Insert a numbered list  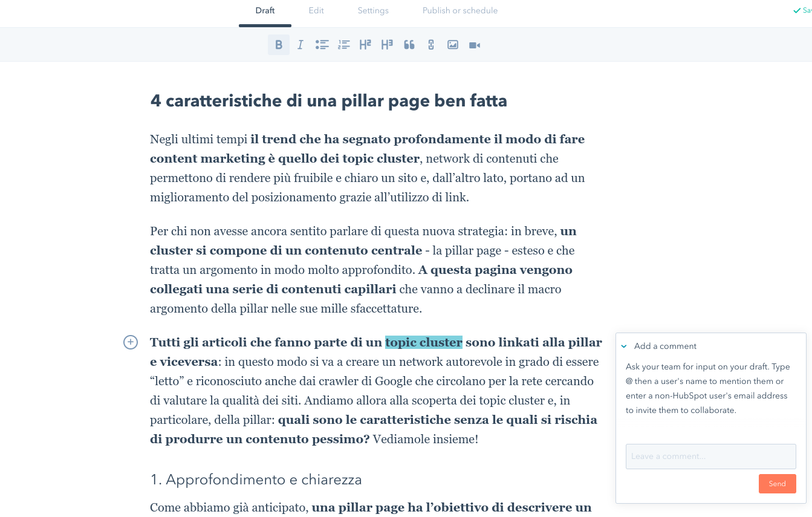pyautogui.click(x=344, y=45)
